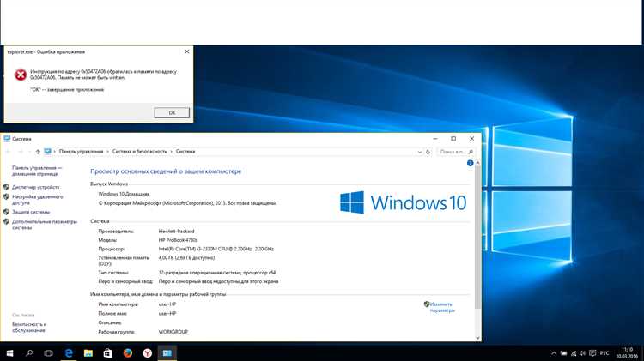644x361 pixels.
Task: Click the help question mark icon
Action: click(469, 162)
